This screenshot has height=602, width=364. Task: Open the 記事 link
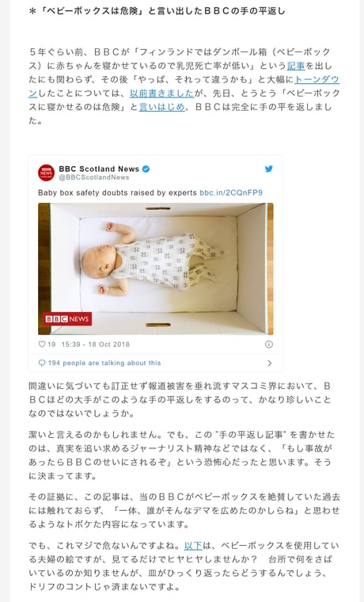(x=296, y=66)
